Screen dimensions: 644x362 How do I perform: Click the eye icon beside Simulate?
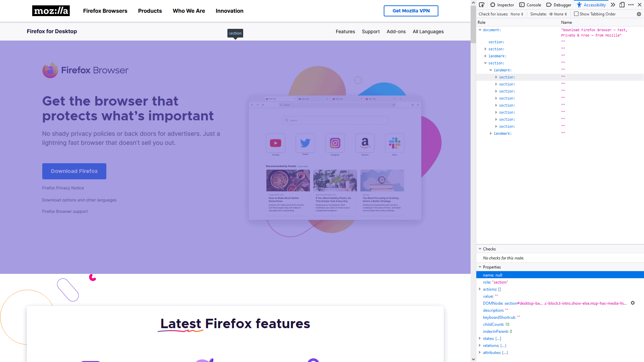(x=550, y=14)
